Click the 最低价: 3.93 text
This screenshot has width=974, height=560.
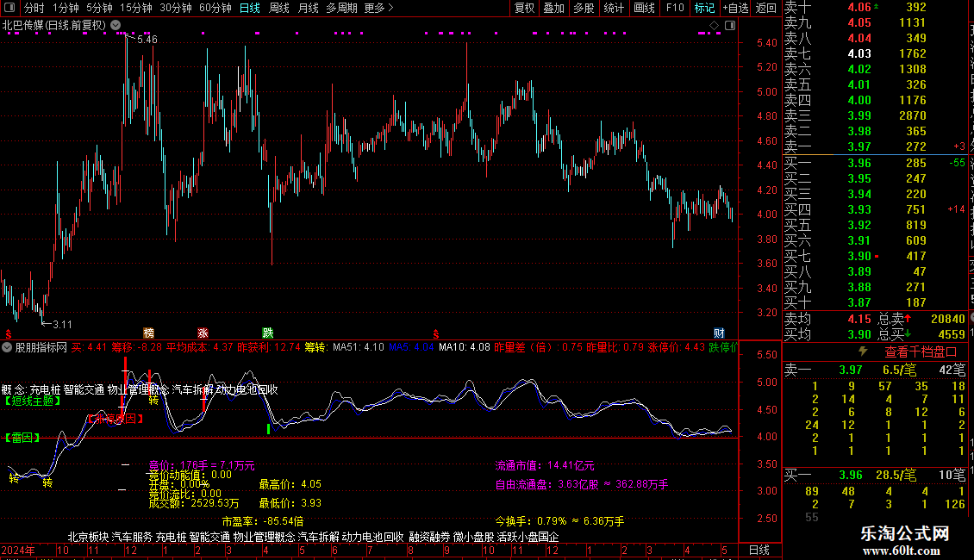coord(290,503)
